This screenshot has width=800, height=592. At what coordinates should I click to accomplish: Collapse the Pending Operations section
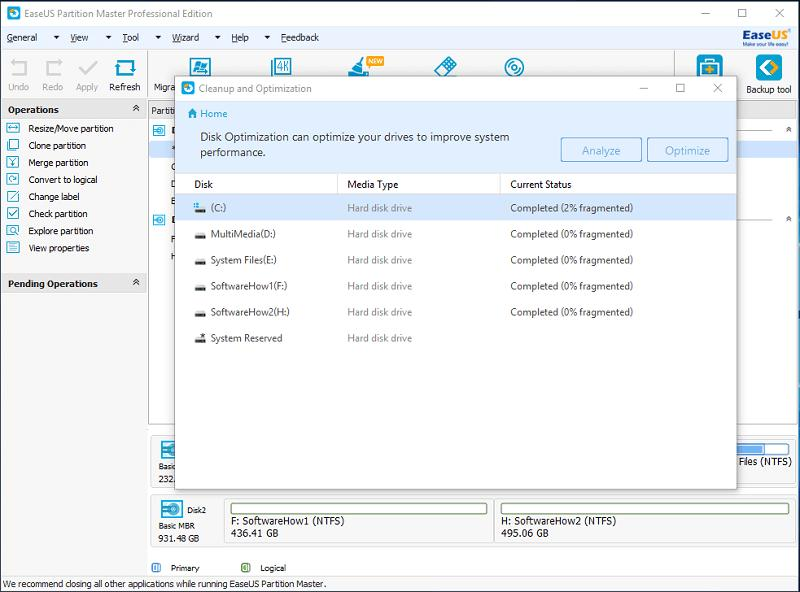point(136,283)
